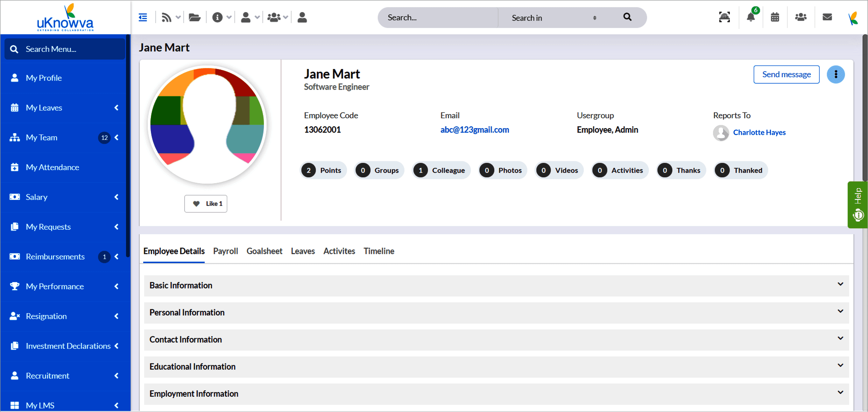Open the notifications bell icon
Screen dimensions: 868x412
751,17
